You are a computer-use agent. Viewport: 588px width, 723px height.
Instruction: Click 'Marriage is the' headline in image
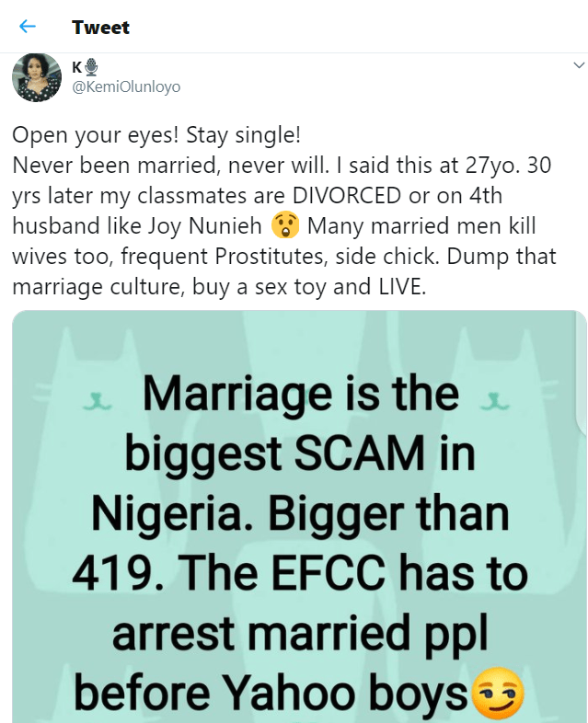tap(301, 393)
